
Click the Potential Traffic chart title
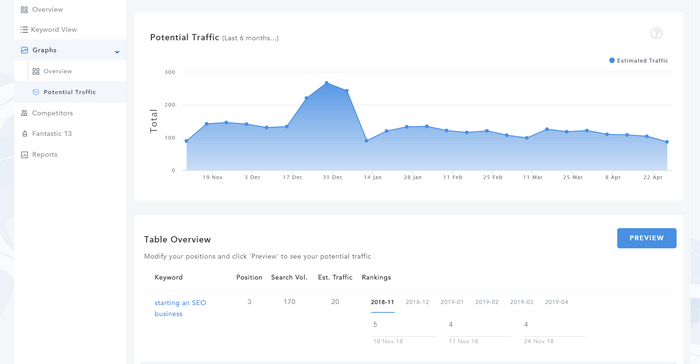click(184, 37)
